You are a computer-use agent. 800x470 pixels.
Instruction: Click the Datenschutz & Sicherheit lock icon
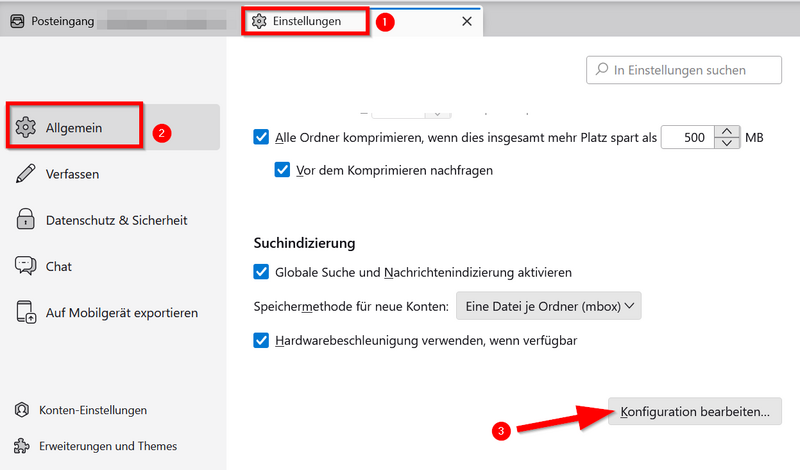[26, 219]
